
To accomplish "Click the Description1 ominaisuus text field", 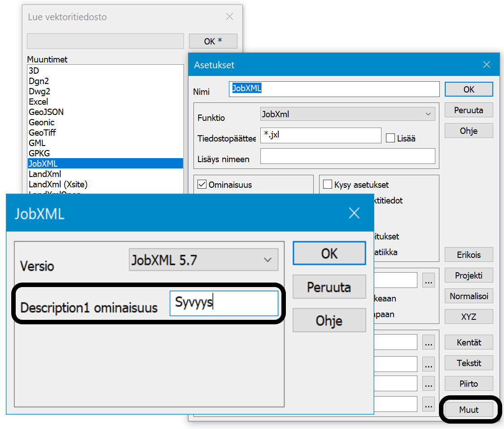I will [x=224, y=303].
